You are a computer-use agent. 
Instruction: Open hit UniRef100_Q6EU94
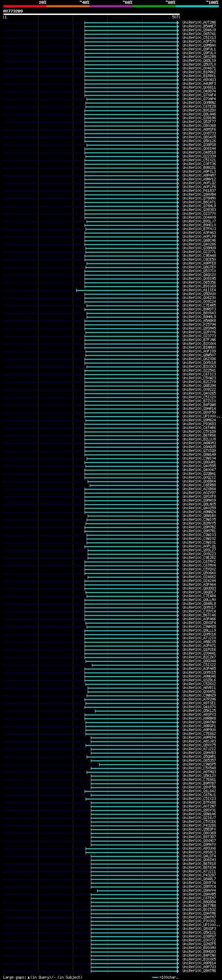199,386
